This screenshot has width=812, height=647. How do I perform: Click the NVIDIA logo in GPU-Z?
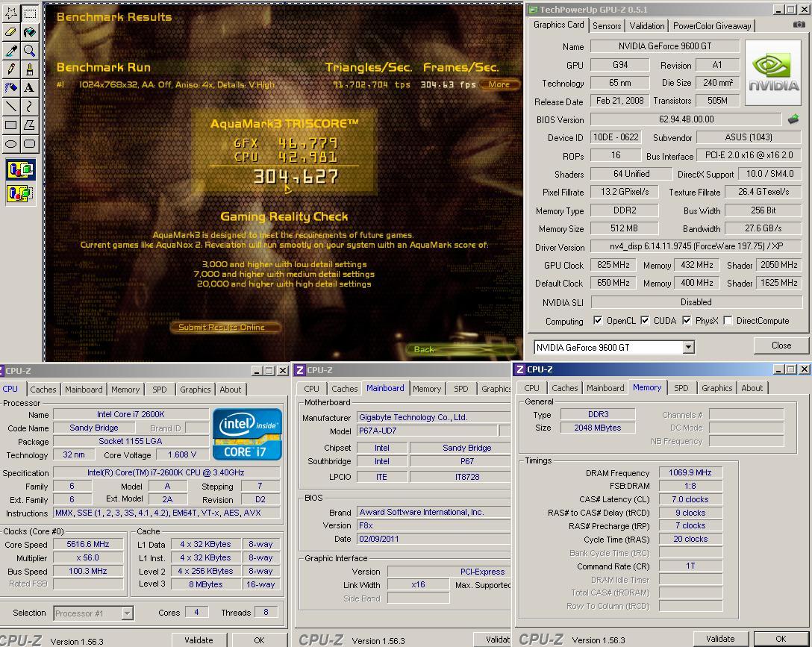[x=773, y=73]
